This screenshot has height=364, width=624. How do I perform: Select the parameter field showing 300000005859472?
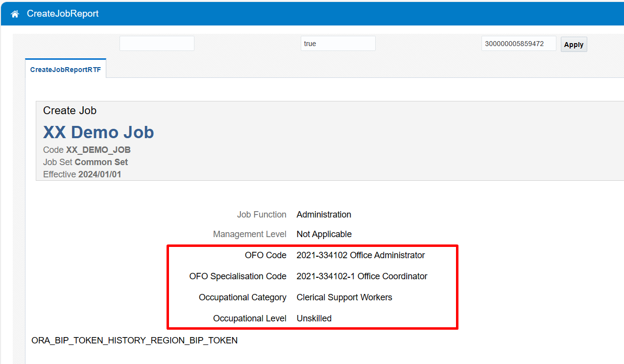(x=518, y=43)
